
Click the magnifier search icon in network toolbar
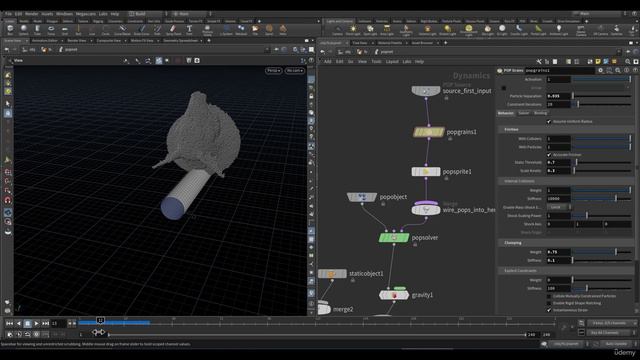[628, 62]
